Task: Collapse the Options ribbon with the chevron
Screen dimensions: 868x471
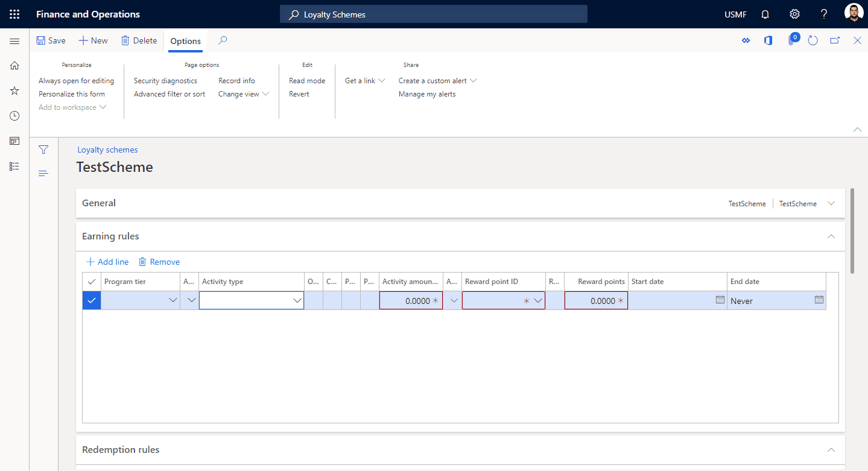Action: [857, 129]
